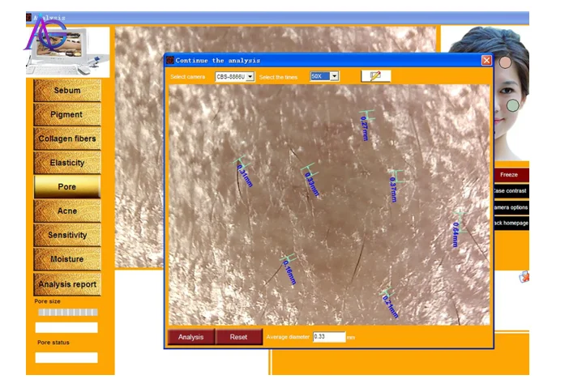Click the dialog title bar icon
This screenshot has width=569, height=392.
click(170, 60)
